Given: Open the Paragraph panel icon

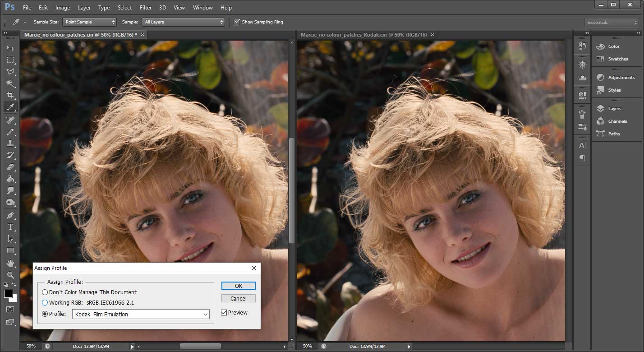Looking at the screenshot, I should (582, 158).
